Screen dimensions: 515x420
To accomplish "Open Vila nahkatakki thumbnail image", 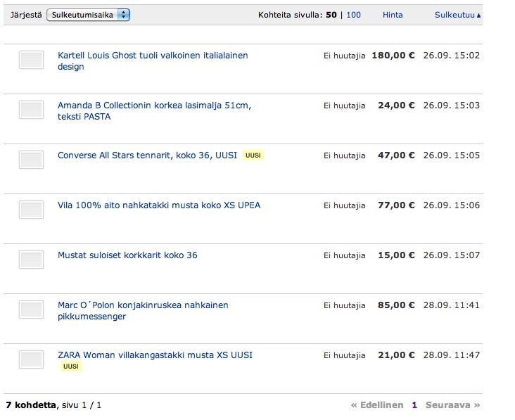I will [x=31, y=210].
